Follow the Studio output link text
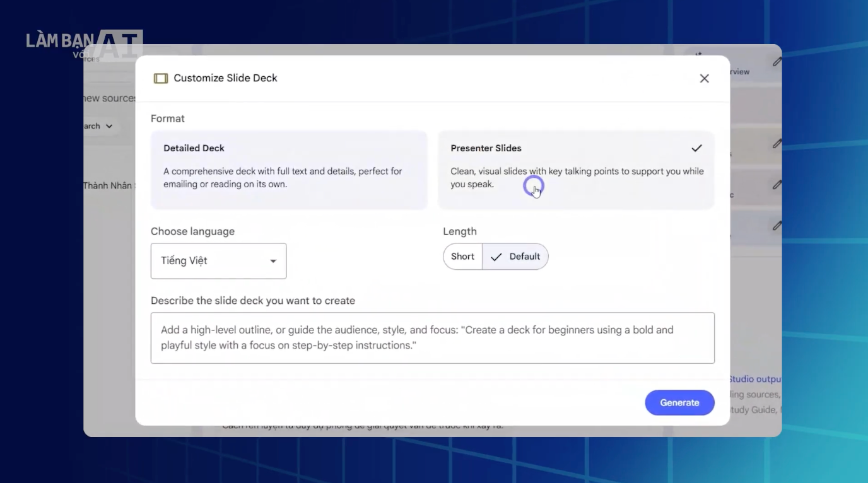The image size is (868, 483). tap(755, 379)
